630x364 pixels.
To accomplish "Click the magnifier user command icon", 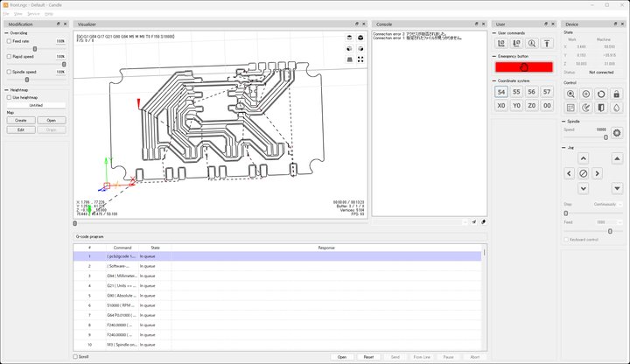I will pyautogui.click(x=532, y=43).
